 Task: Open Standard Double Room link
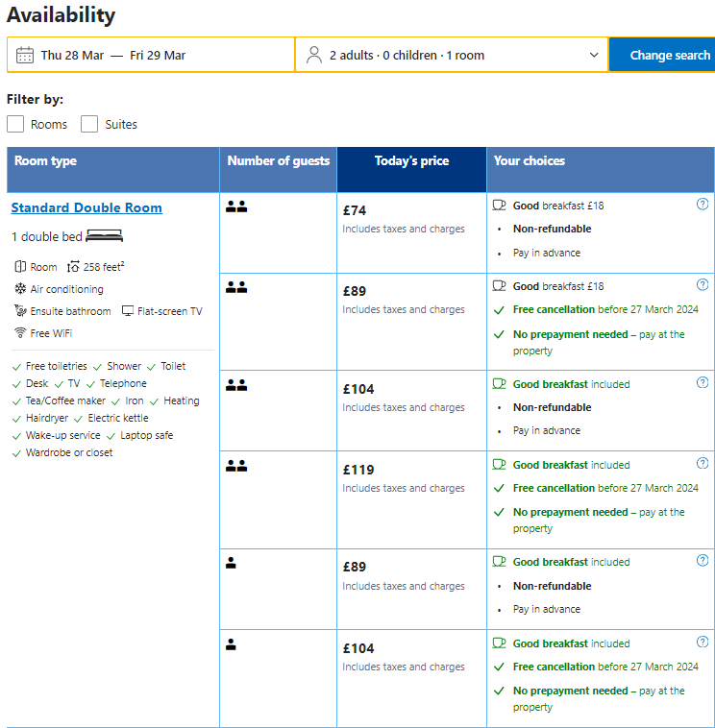click(86, 207)
